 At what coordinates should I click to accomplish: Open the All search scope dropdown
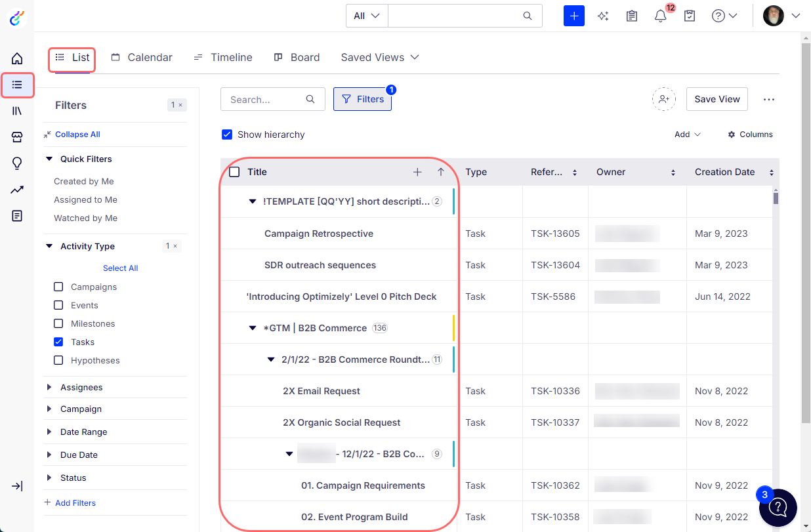click(367, 16)
